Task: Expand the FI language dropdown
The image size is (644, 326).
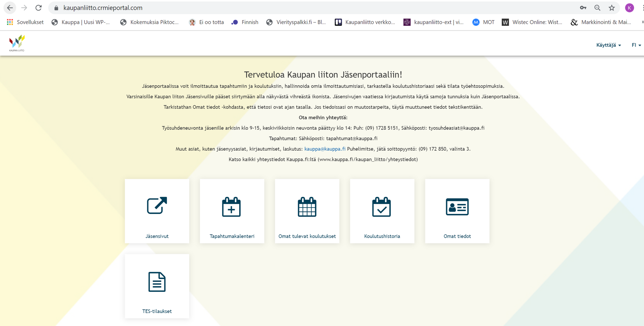Action: (x=636, y=45)
